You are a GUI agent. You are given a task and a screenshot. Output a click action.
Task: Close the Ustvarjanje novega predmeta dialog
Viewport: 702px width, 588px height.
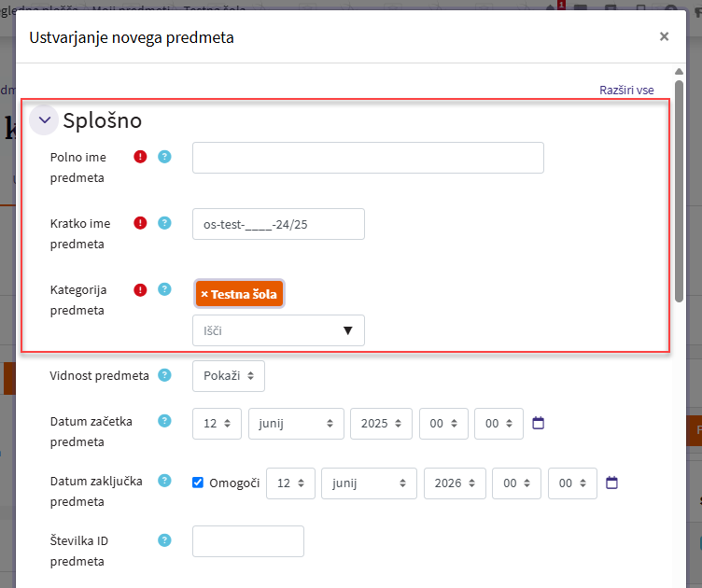click(x=664, y=36)
